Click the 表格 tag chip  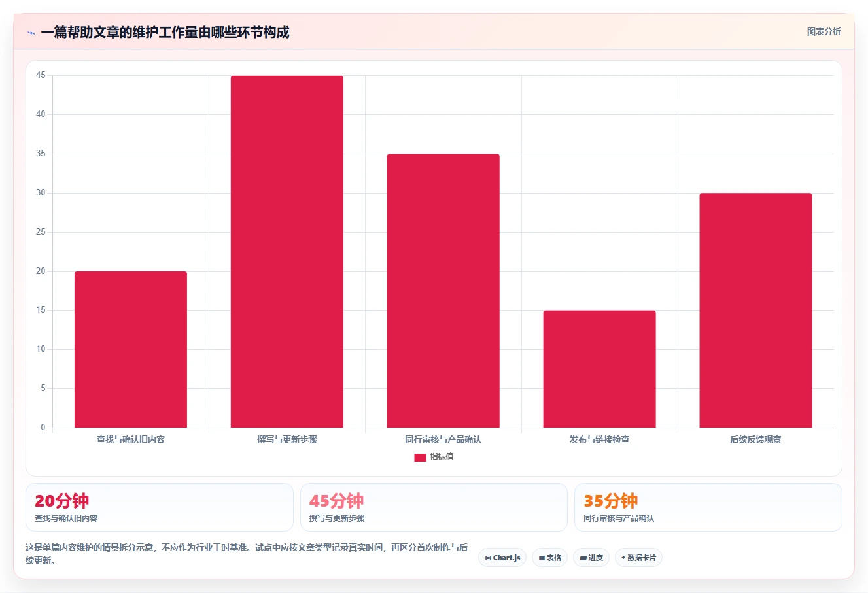point(549,558)
